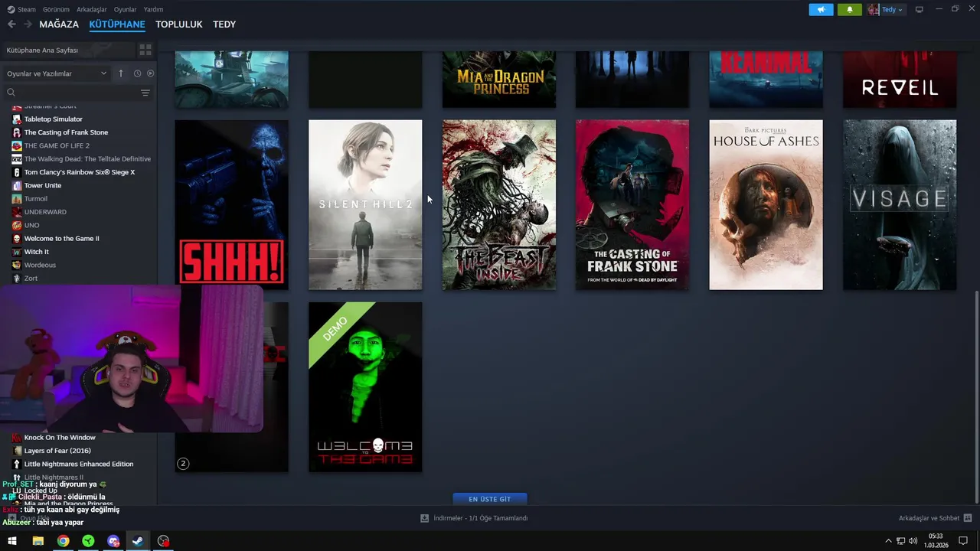
Task: Open the Oyunlar menu
Action: [125, 10]
